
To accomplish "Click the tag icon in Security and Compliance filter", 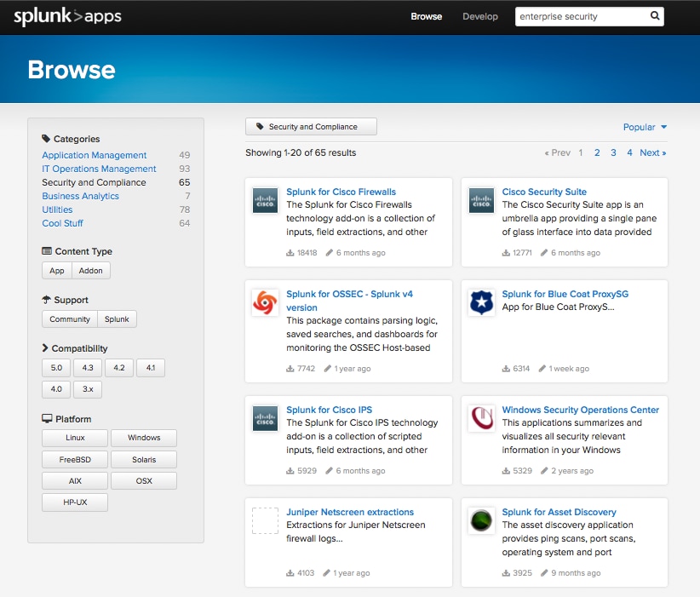I will (x=260, y=126).
